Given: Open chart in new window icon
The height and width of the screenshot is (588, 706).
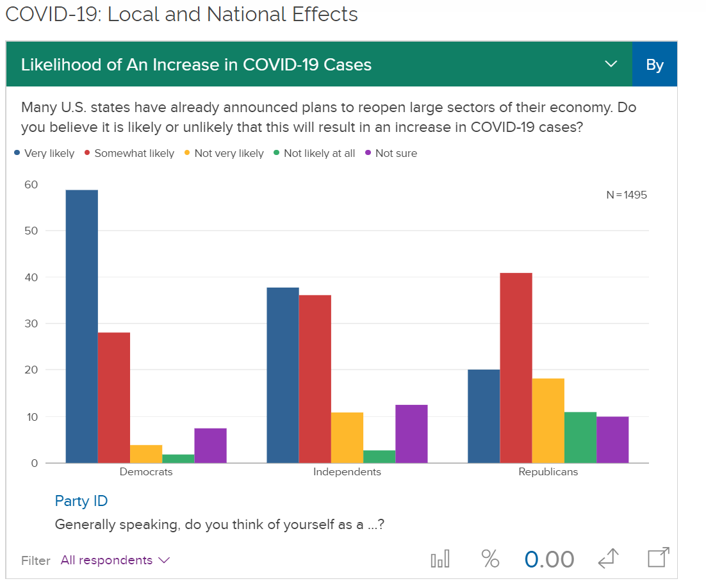Looking at the screenshot, I should [x=659, y=558].
